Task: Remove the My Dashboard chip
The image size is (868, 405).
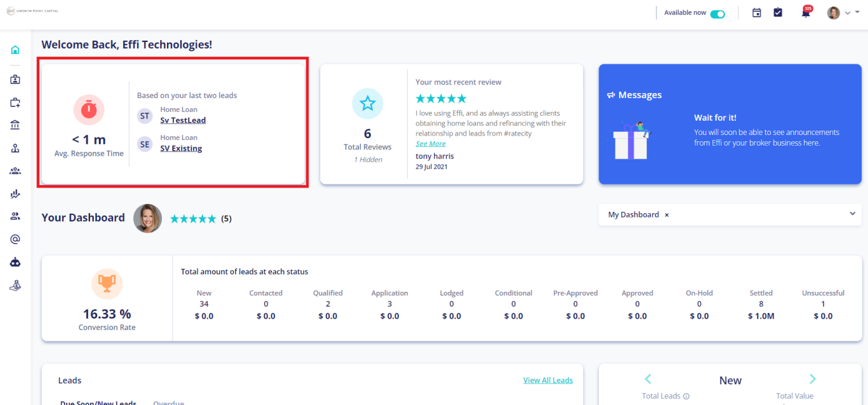Action: click(667, 215)
